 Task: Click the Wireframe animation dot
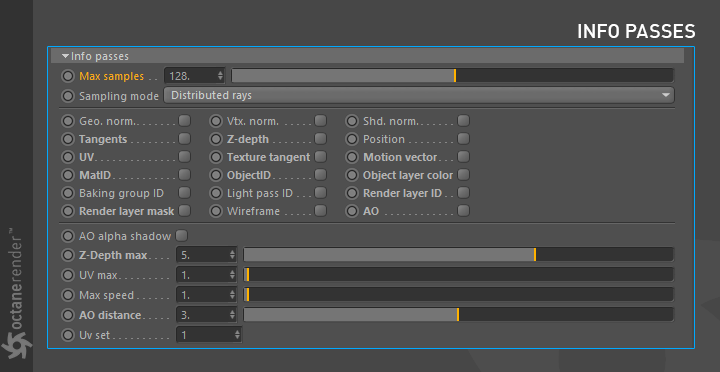click(216, 211)
